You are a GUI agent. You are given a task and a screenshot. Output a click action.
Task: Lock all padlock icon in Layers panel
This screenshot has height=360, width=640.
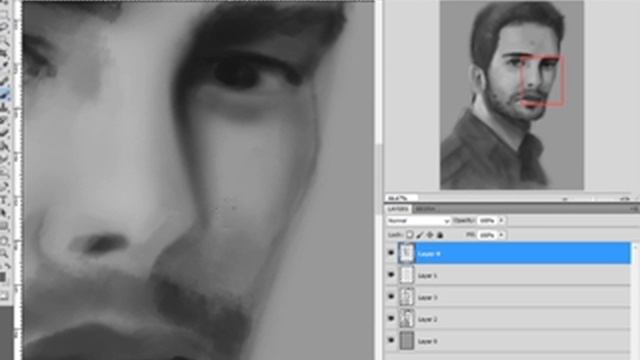440,235
